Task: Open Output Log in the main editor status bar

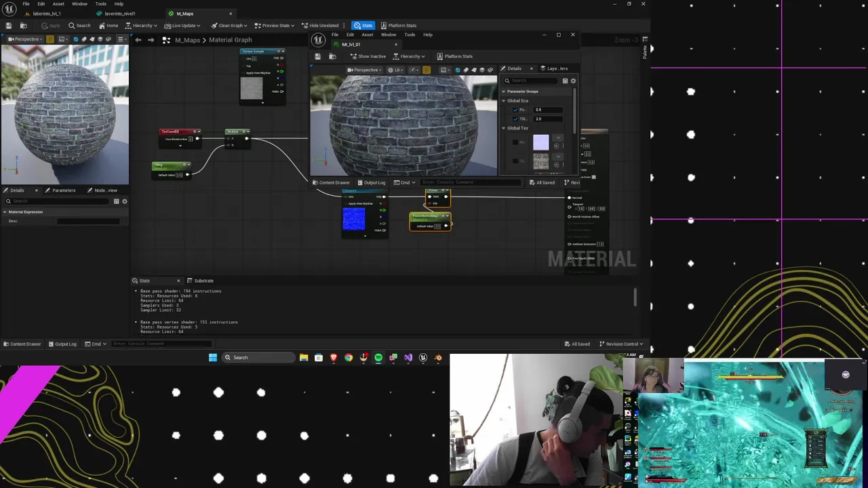Action: tap(62, 344)
